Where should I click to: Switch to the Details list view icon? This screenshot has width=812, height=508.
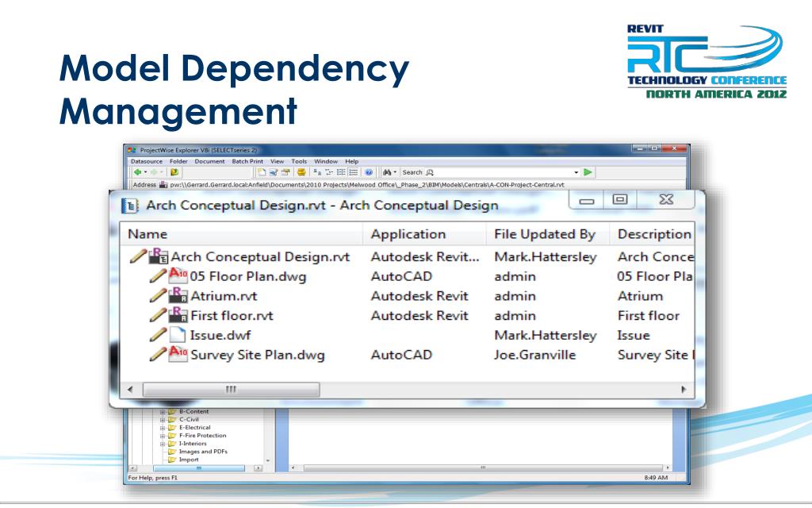pyautogui.click(x=354, y=172)
